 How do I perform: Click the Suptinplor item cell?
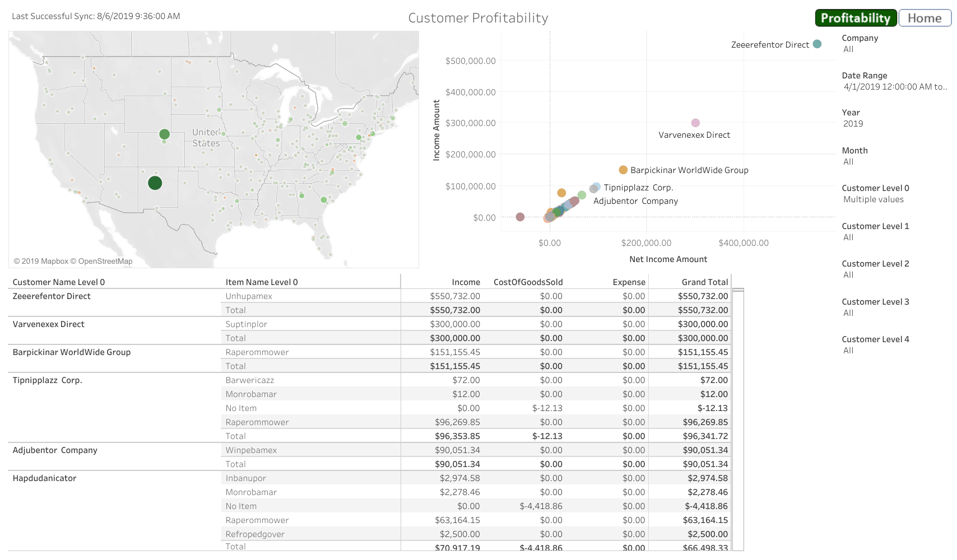point(247,324)
